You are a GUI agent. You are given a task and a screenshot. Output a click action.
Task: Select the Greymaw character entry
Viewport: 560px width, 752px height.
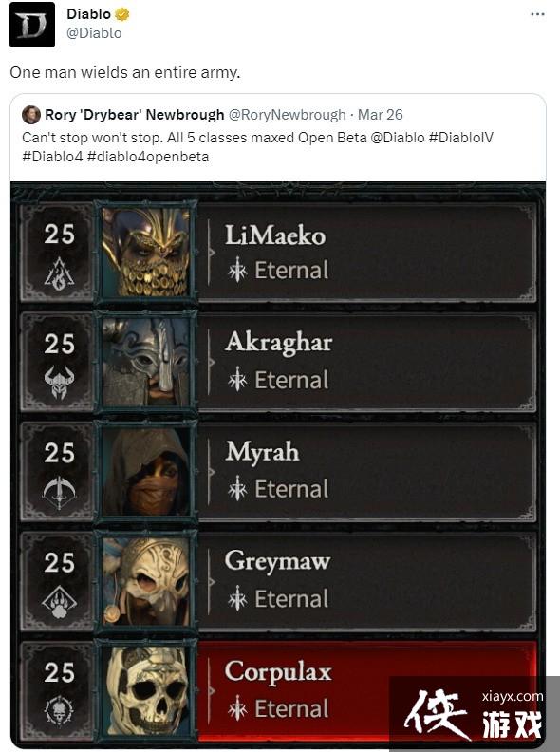(x=278, y=581)
